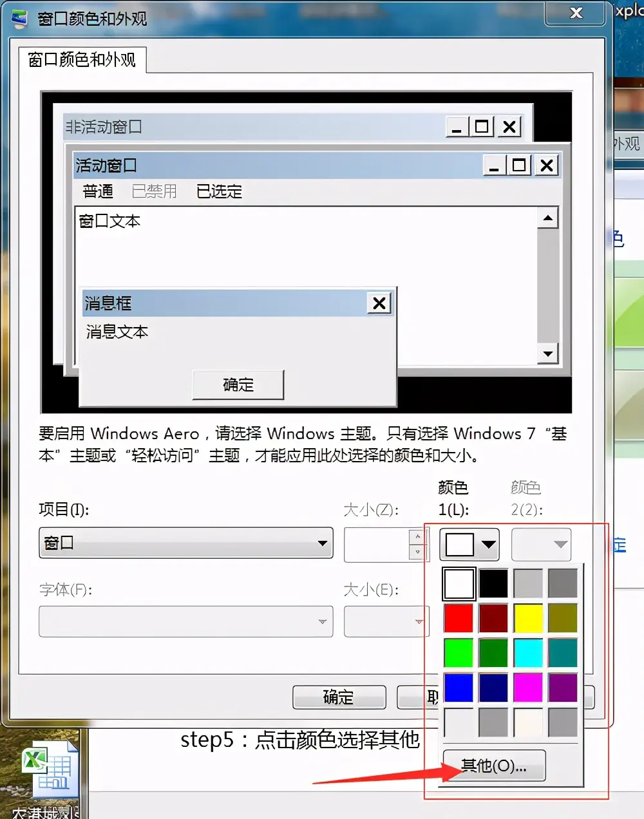Click 确定 to apply window color settings
The height and width of the screenshot is (819, 644).
pos(339,697)
